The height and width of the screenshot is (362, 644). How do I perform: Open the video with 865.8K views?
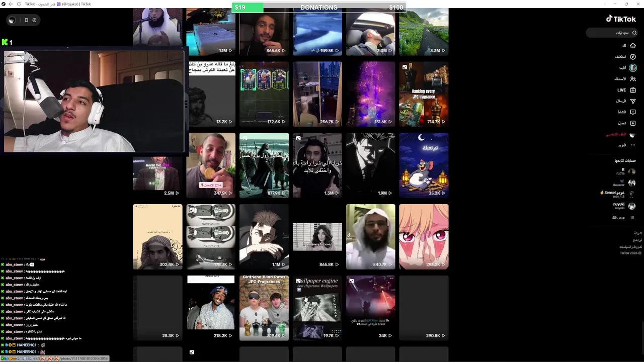(x=317, y=236)
